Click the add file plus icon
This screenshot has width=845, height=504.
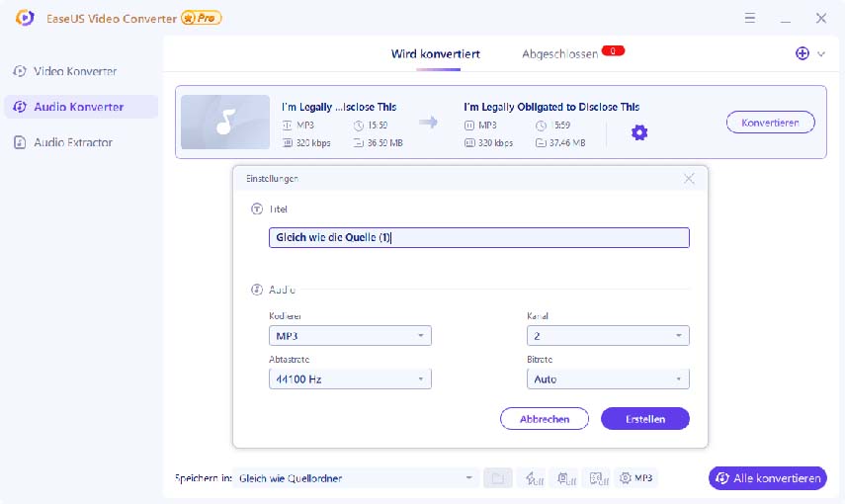pos(803,53)
